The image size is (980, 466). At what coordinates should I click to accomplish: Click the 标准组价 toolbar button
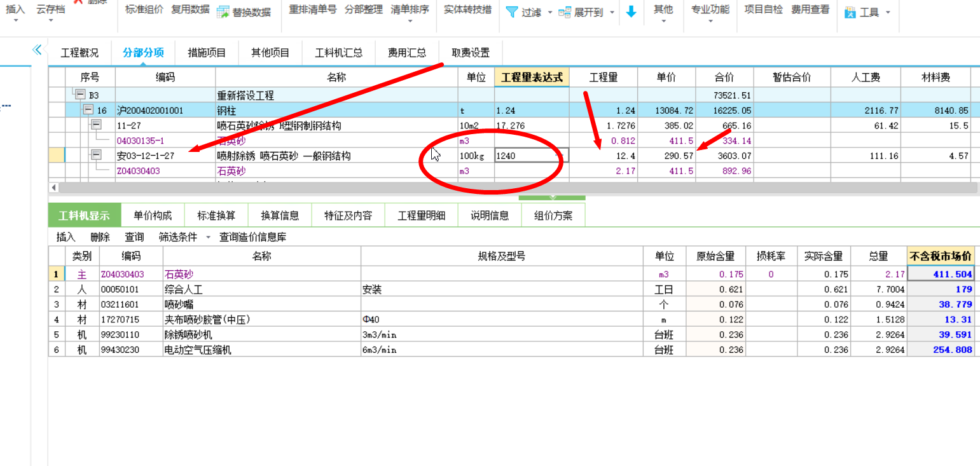pyautogui.click(x=144, y=10)
